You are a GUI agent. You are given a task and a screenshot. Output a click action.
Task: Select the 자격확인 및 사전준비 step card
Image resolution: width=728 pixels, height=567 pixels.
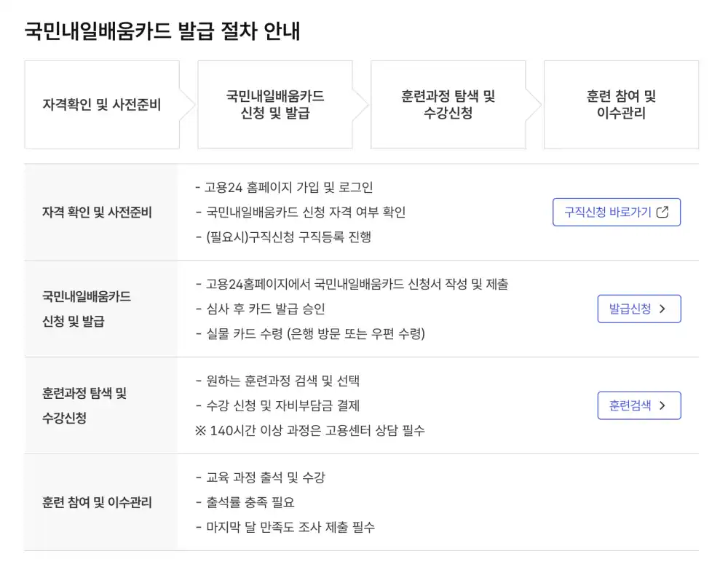pos(102,104)
